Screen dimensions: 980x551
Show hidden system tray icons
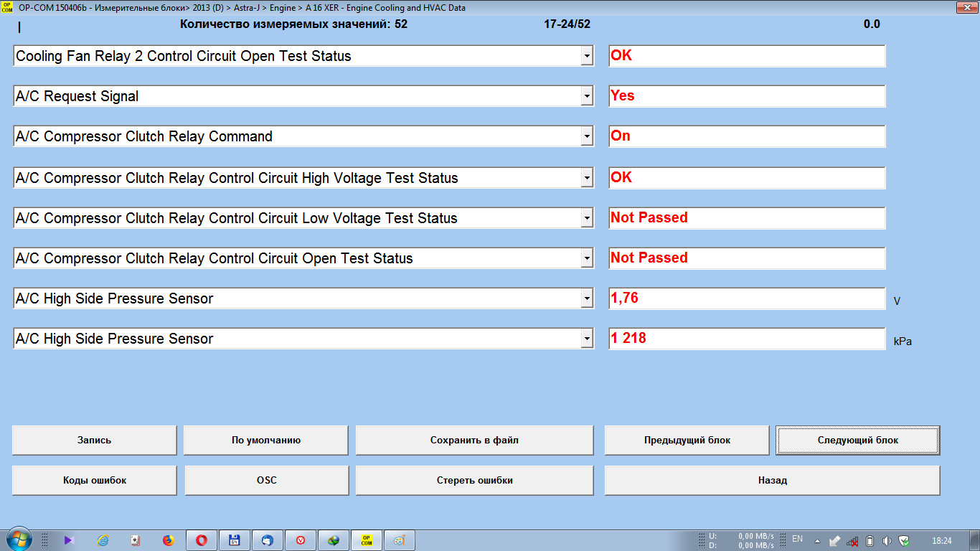[x=816, y=540]
